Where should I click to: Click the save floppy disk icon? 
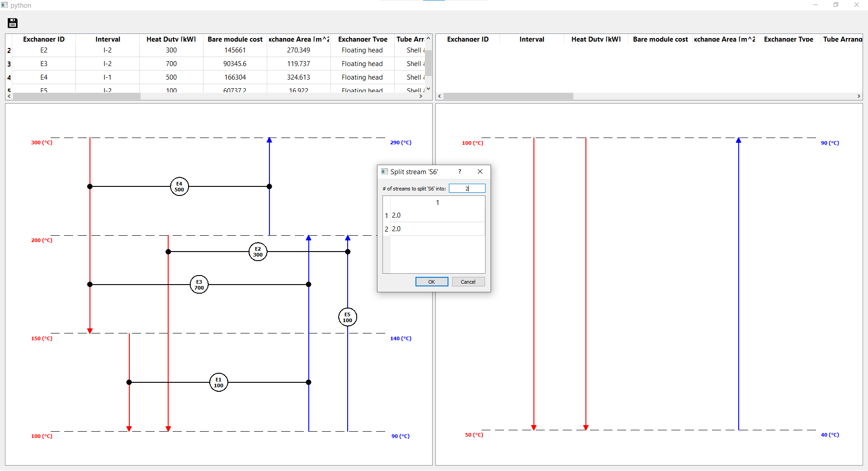click(x=13, y=23)
